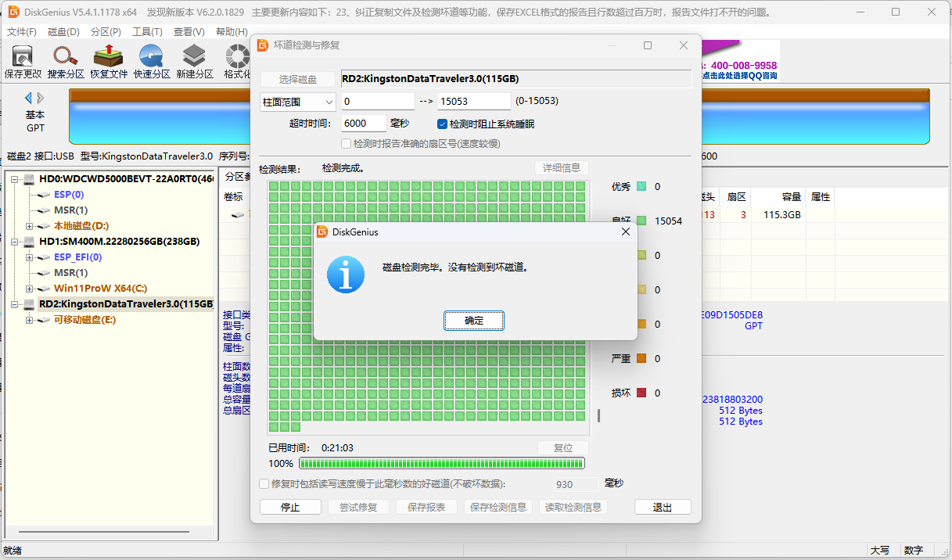Expand the 可移动磁盘(E:) tree node
This screenshot has height=560, width=952.
pyautogui.click(x=30, y=320)
